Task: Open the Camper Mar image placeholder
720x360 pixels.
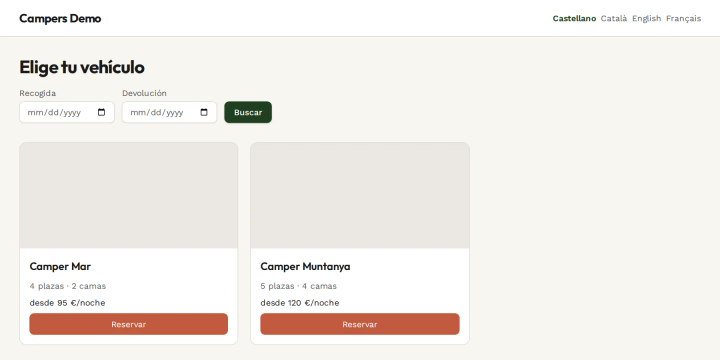Action: (x=129, y=195)
